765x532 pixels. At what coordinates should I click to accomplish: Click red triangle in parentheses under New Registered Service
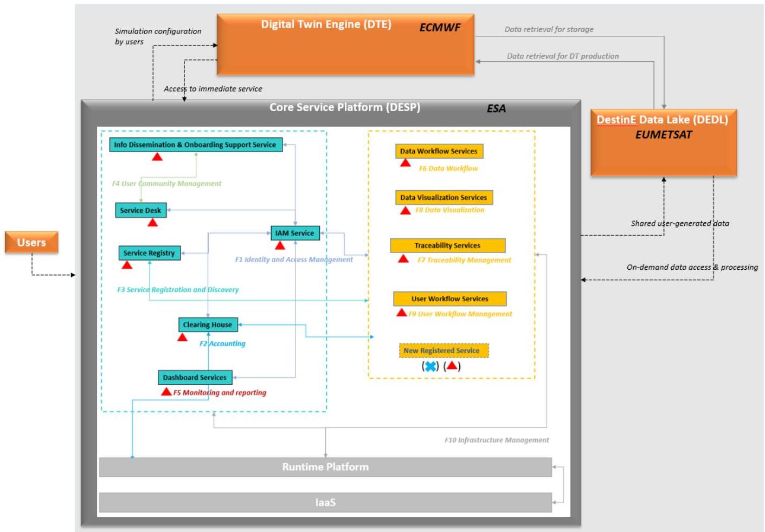click(452, 365)
